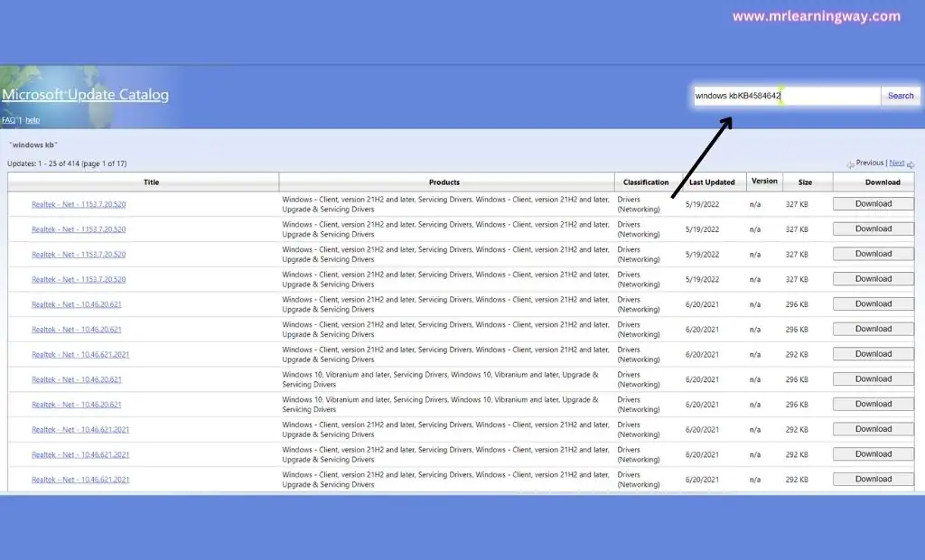The height and width of the screenshot is (560, 925).
Task: Download the last Realtek 10.46.621.2021 driver
Action: tap(872, 479)
